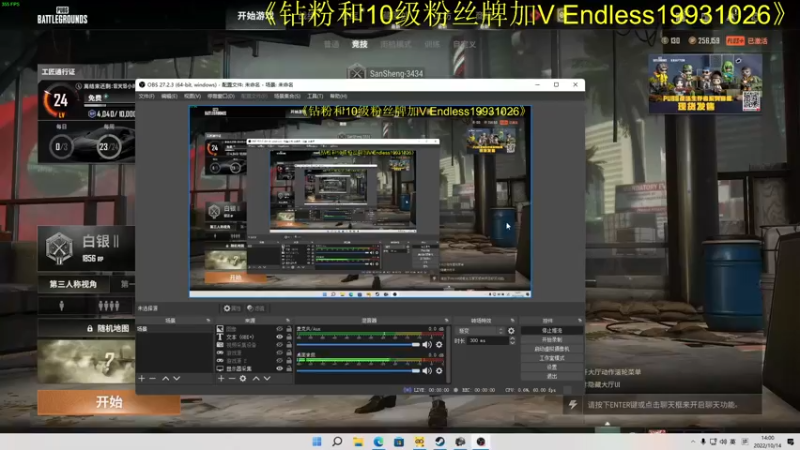Move the scene down in the Scenes panel
This screenshot has width=800, height=450.
(x=177, y=379)
